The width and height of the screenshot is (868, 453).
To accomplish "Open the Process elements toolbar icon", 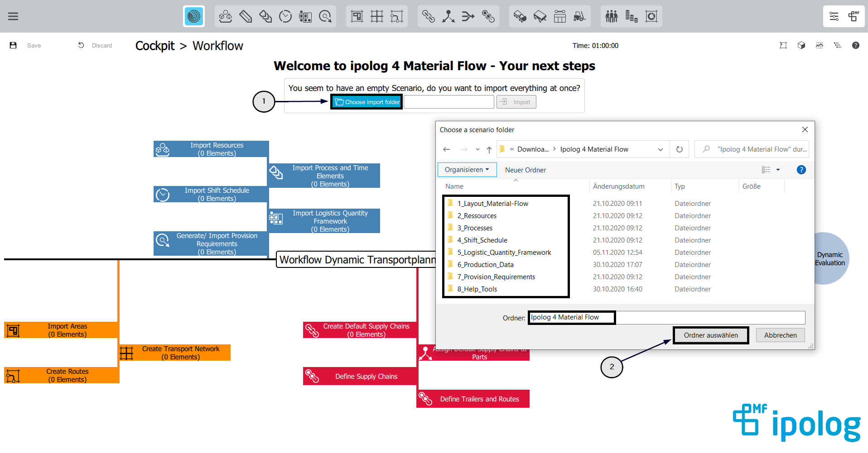I will (x=265, y=17).
